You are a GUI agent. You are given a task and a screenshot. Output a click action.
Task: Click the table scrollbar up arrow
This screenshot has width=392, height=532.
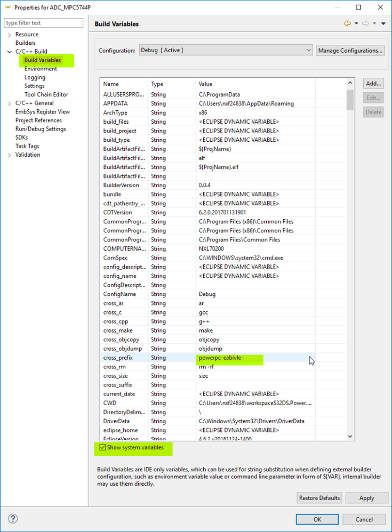click(350, 83)
